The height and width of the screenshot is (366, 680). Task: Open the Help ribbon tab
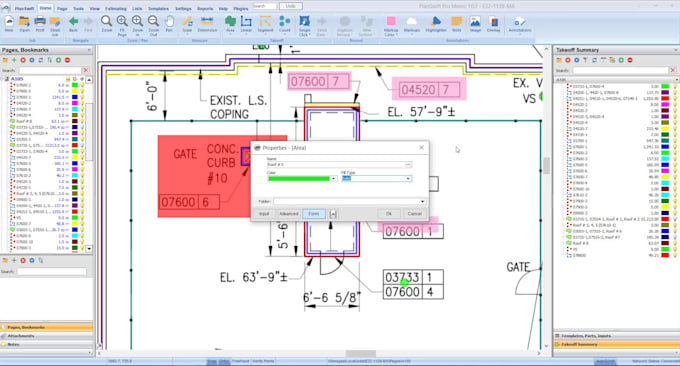(223, 8)
